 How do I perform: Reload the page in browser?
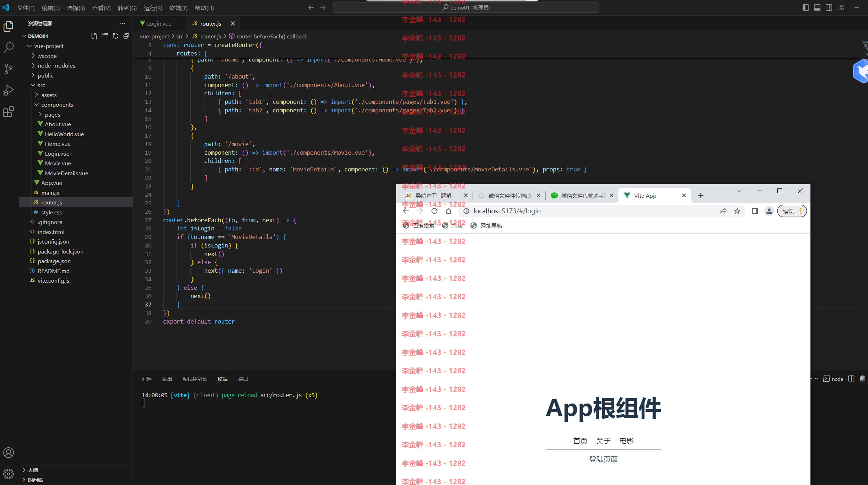pos(434,211)
